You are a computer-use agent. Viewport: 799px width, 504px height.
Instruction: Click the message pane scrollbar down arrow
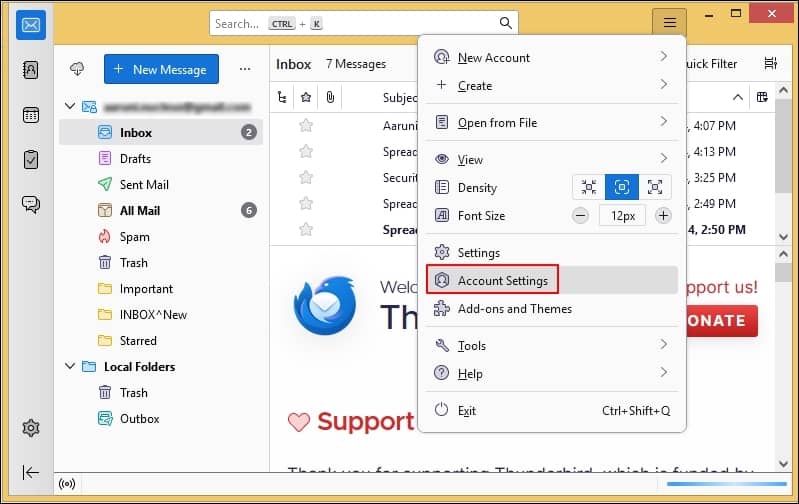783,463
